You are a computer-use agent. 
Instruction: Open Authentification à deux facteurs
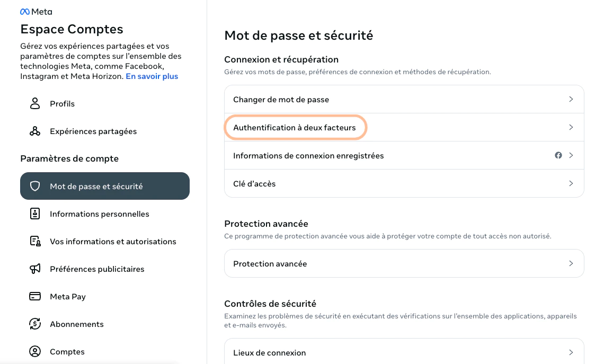(x=295, y=128)
